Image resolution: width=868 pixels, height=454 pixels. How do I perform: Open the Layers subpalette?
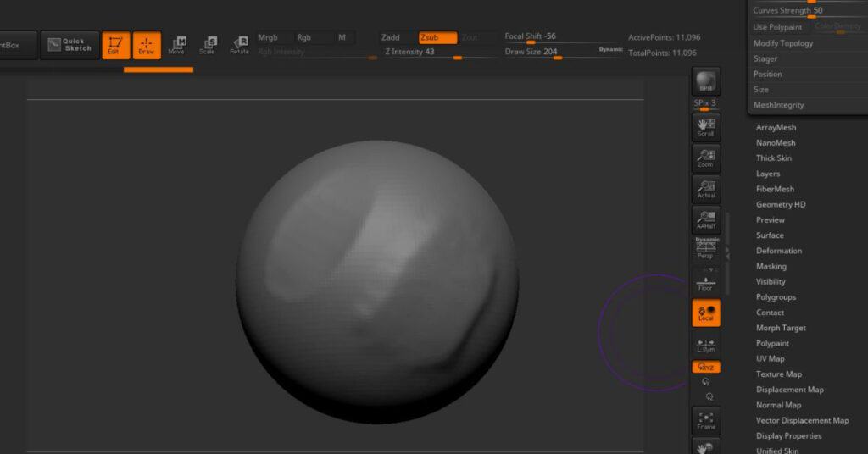tap(768, 174)
